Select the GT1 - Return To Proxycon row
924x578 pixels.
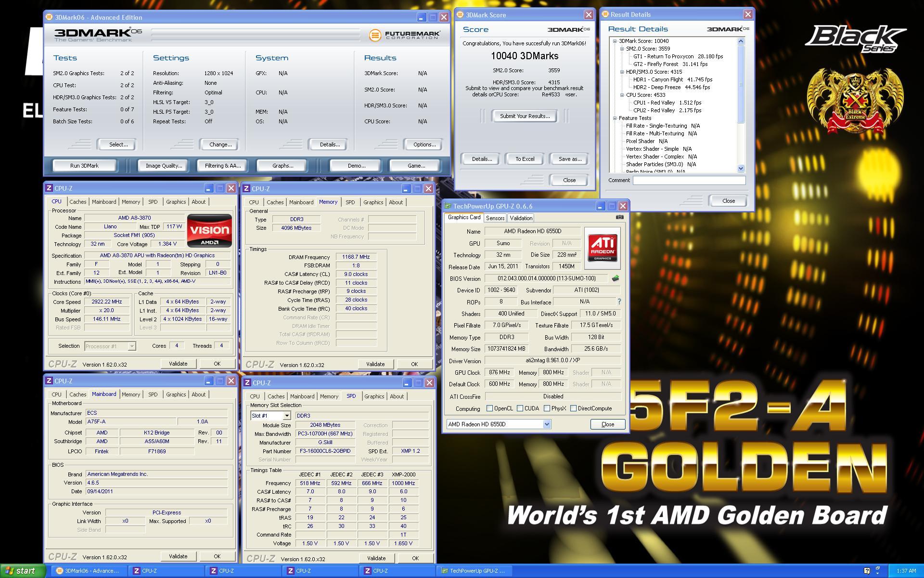point(678,56)
